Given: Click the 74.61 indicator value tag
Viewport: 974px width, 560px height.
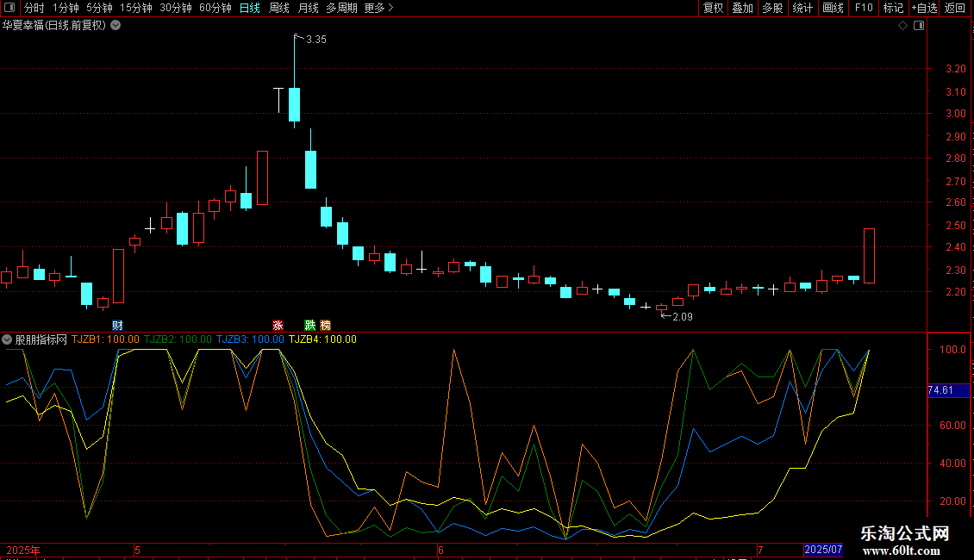Looking at the screenshot, I should coord(947,390).
